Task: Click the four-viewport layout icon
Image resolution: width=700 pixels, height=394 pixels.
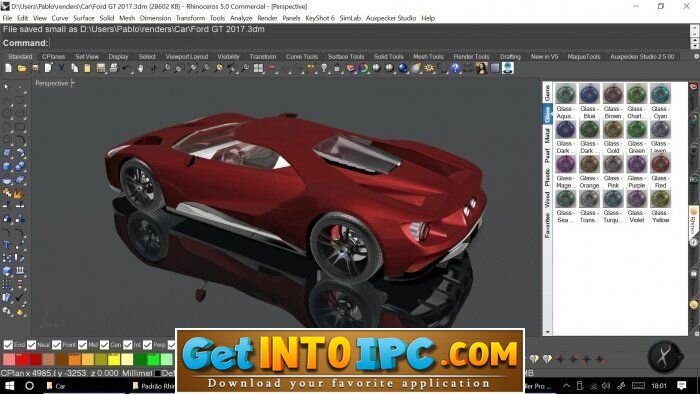Action: [258, 68]
